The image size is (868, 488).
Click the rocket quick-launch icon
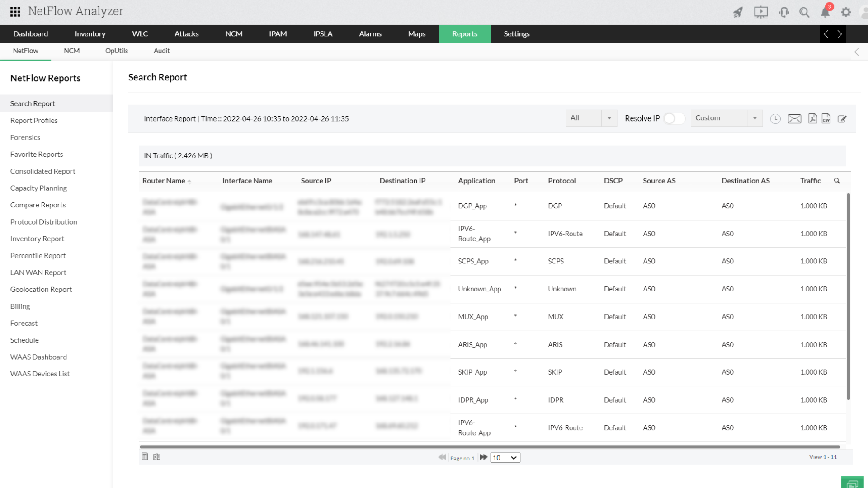(x=738, y=12)
